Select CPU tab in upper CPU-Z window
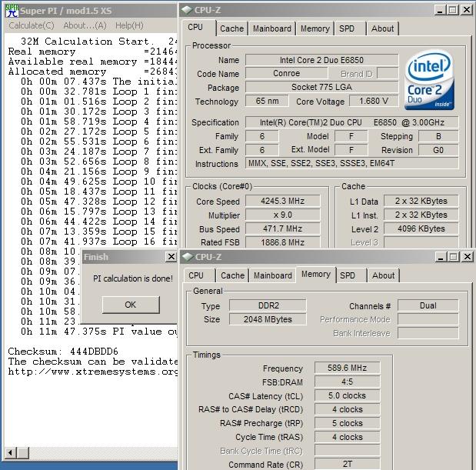This screenshot has height=470, width=476. (x=198, y=28)
